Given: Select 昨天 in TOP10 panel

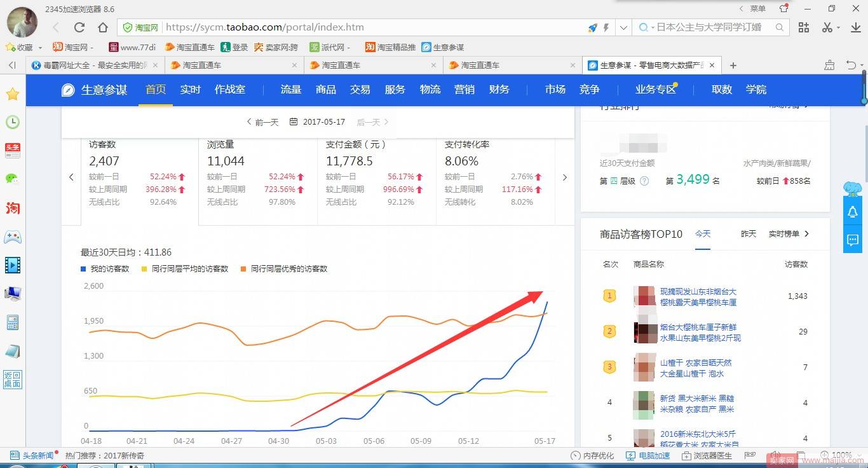Looking at the screenshot, I should point(749,234).
